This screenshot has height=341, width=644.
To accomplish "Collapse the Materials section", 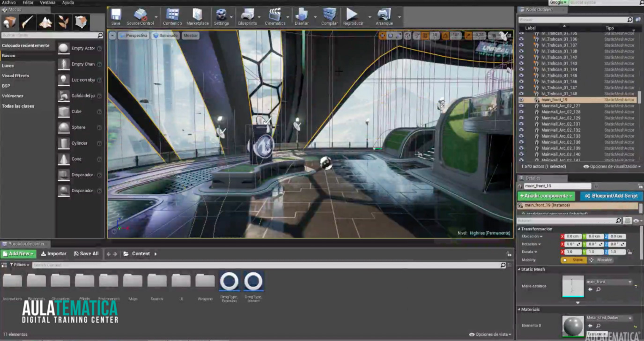I will 519,310.
